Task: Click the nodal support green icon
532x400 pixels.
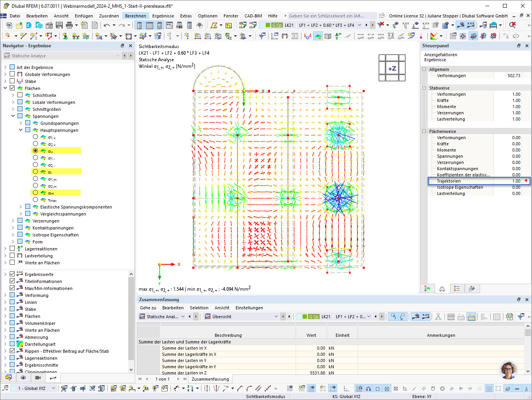Action: pyautogui.click(x=65, y=36)
